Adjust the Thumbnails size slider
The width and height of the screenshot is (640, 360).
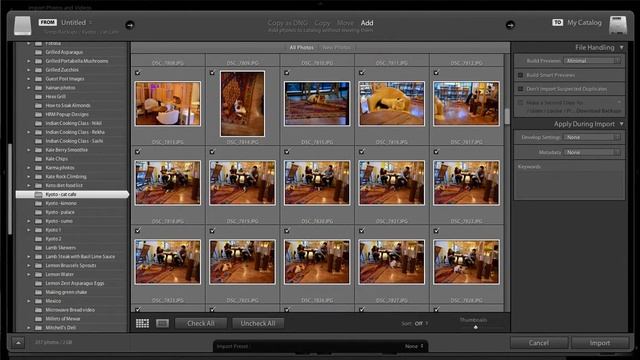pos(476,327)
